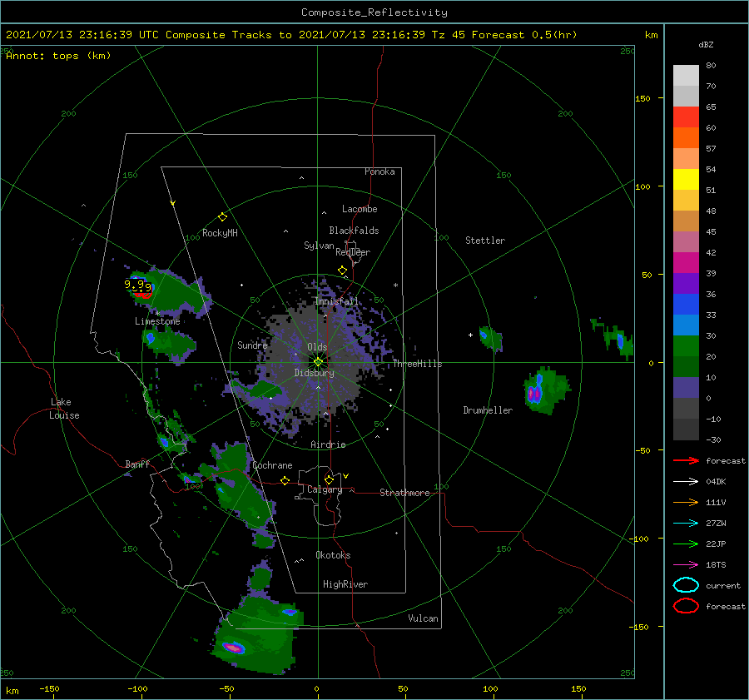This screenshot has height=700, width=749.
Task: Click the Strathmore label
Action: click(x=404, y=493)
